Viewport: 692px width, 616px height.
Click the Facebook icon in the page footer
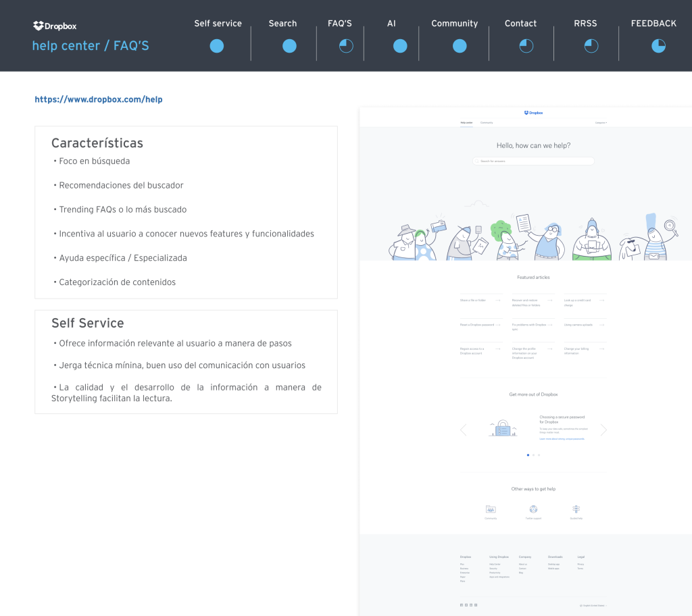pyautogui.click(x=462, y=605)
